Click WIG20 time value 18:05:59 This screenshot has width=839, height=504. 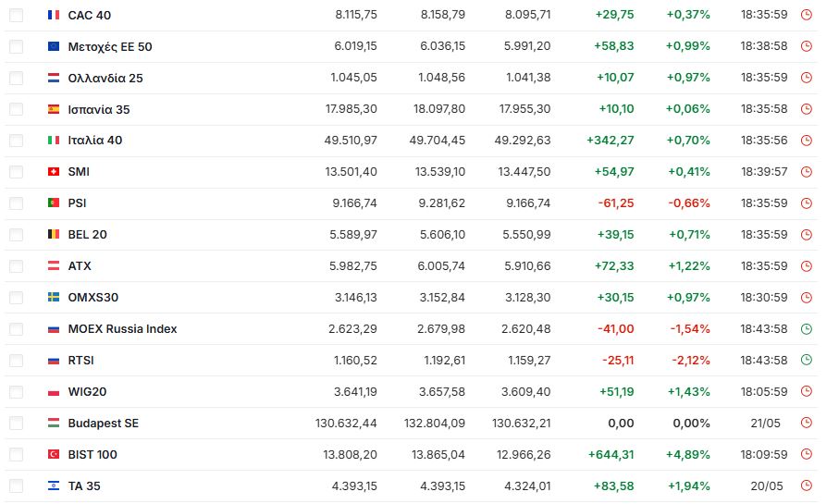pyautogui.click(x=764, y=392)
